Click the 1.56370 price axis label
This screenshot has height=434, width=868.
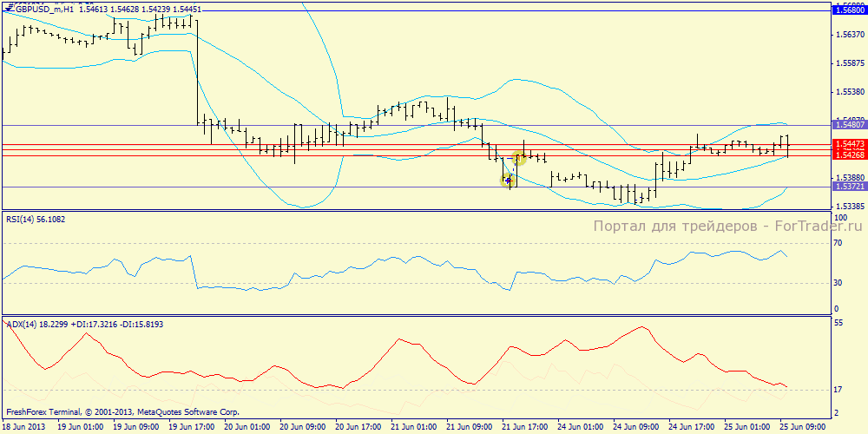point(848,35)
